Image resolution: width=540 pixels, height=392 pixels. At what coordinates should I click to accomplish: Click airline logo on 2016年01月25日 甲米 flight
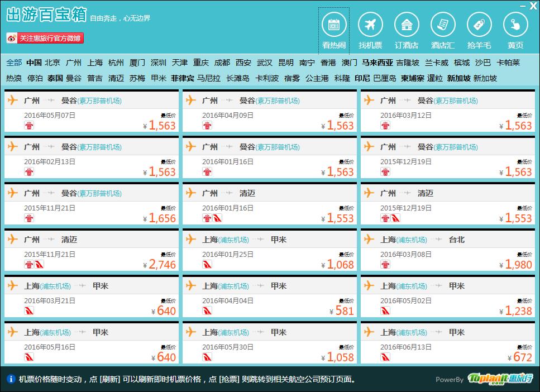pyautogui.click(x=207, y=265)
